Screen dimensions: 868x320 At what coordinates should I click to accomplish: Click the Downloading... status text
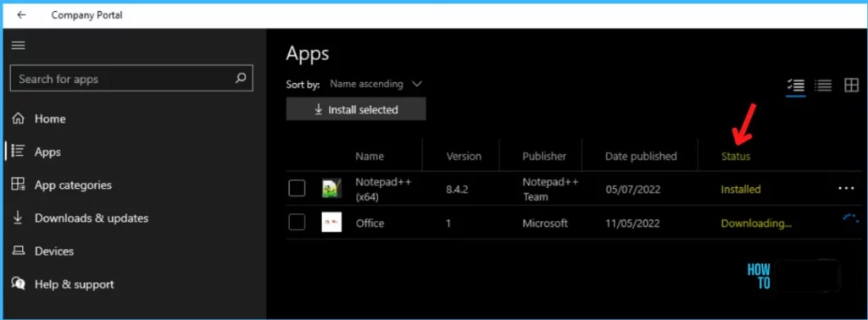(x=756, y=223)
